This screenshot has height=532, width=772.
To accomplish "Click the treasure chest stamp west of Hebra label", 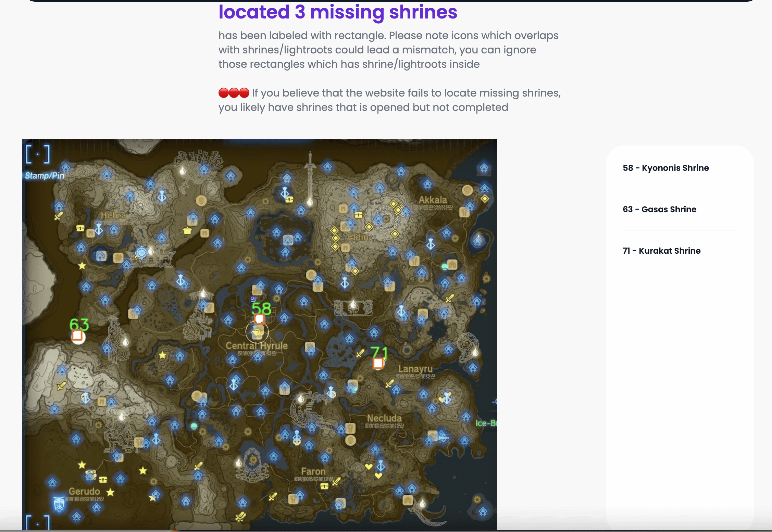I will click(80, 228).
